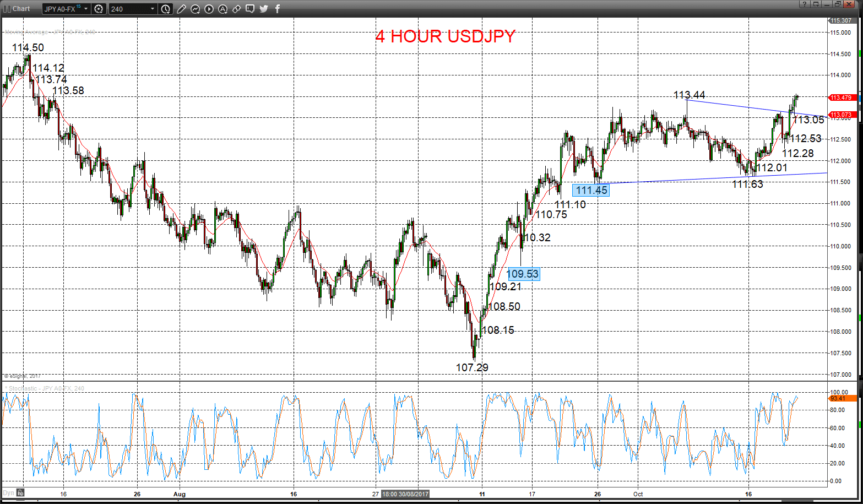
Task: Share chart via Twitter icon
Action: pos(264,9)
